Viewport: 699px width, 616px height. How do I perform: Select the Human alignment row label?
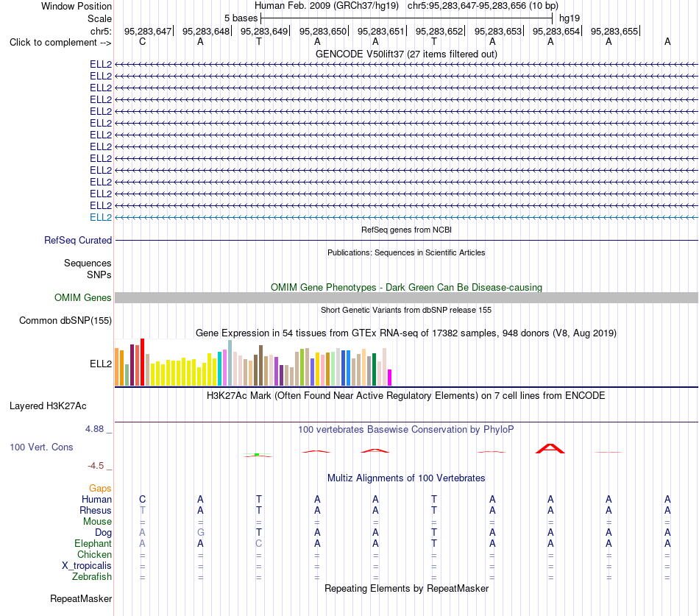(x=96, y=499)
